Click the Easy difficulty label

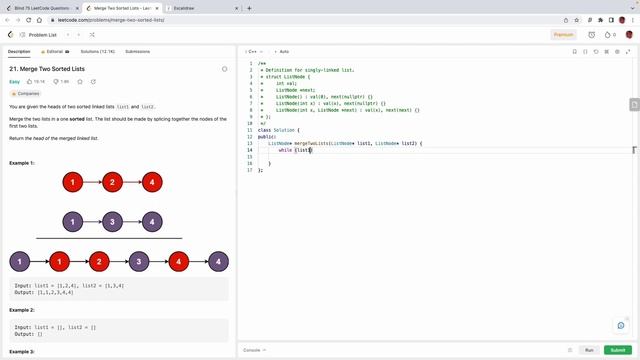[x=15, y=82]
